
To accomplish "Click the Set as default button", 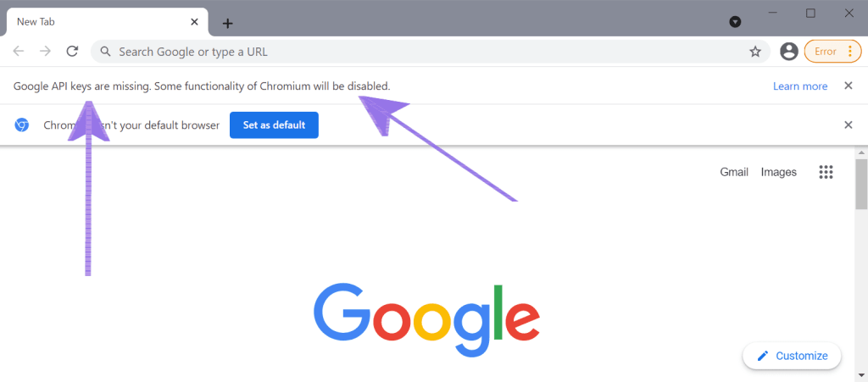I will coord(274,125).
